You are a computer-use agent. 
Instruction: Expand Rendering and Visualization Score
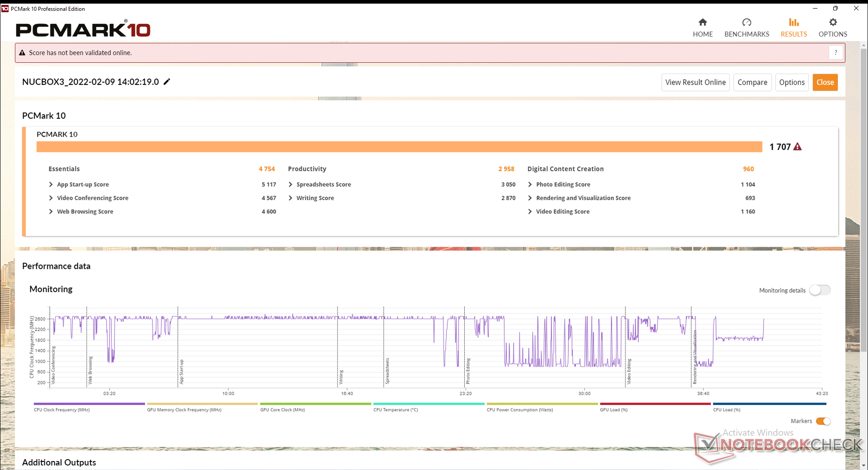(530, 198)
